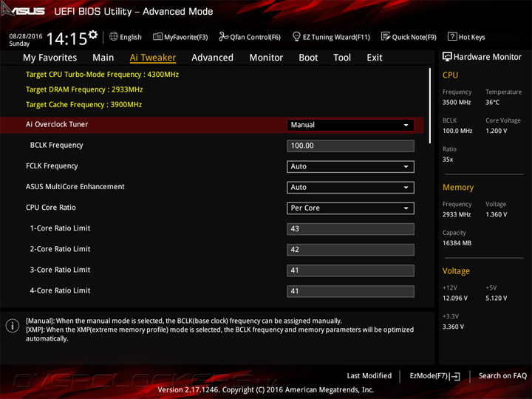Viewport: 532px width, 399px height.
Task: Click the 3.360 V reading
Action: coord(453,327)
